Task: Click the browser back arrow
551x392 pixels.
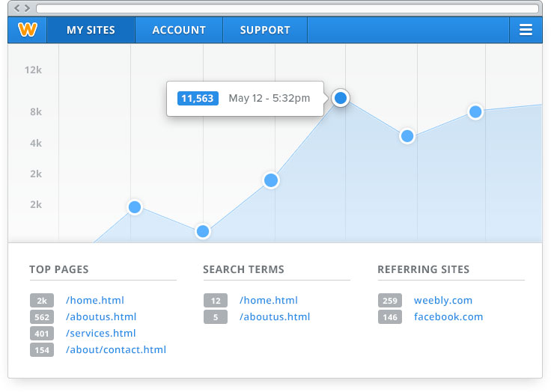Action: pyautogui.click(x=17, y=8)
